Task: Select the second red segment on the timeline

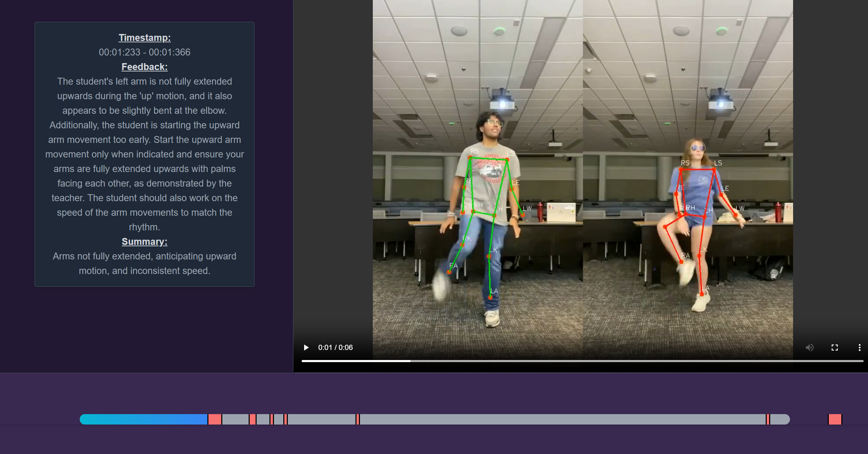Action: coord(253,419)
